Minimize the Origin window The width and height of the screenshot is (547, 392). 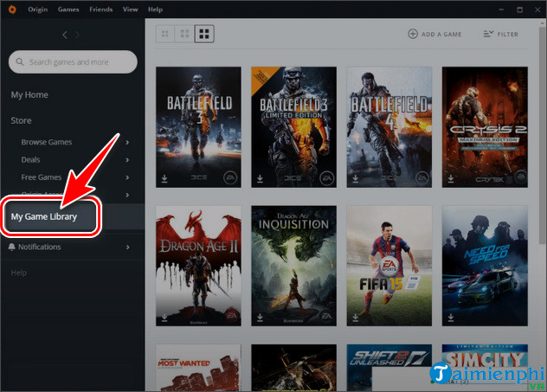[x=502, y=10]
